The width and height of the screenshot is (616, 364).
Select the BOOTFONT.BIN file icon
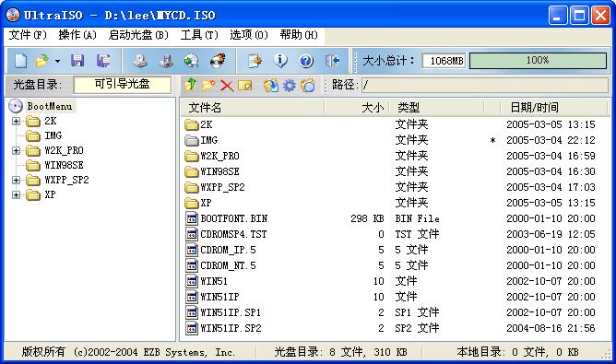pos(191,218)
